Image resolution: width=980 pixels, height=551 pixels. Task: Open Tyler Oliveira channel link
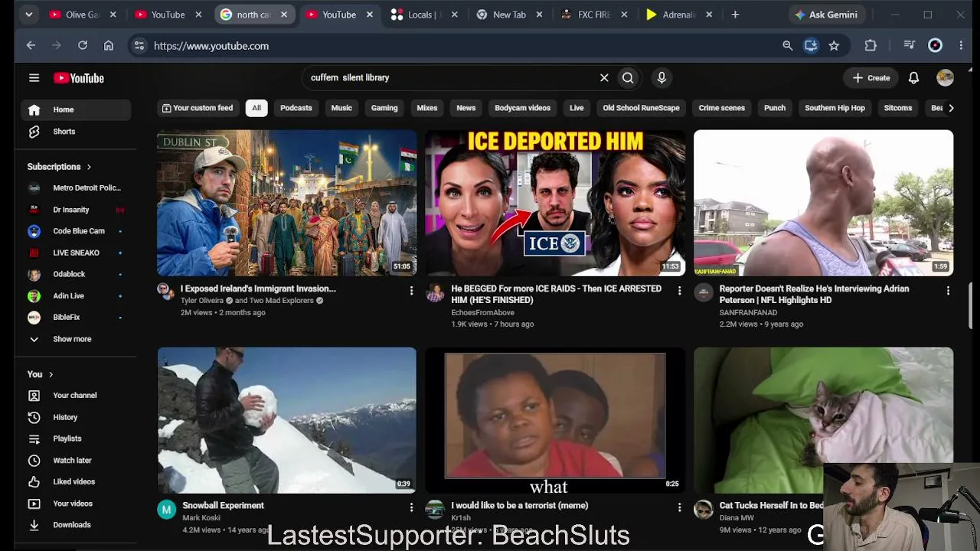202,301
